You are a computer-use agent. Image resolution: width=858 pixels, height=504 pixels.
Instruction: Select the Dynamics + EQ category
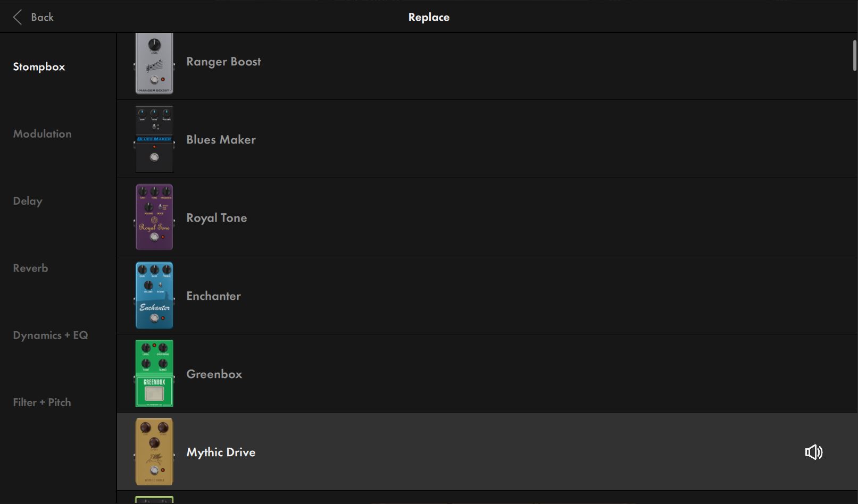click(x=51, y=335)
